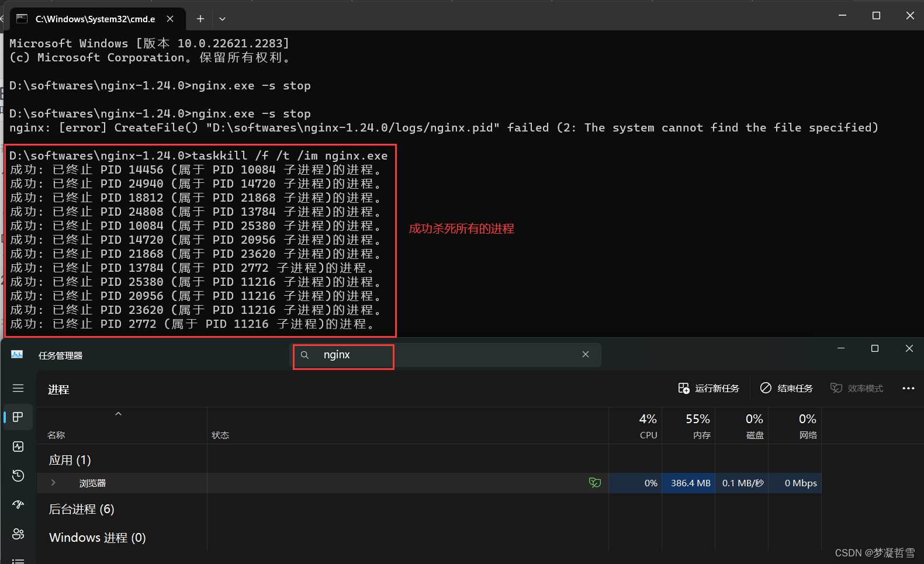
Task: Clear the nginx search text
Action: [586, 354]
